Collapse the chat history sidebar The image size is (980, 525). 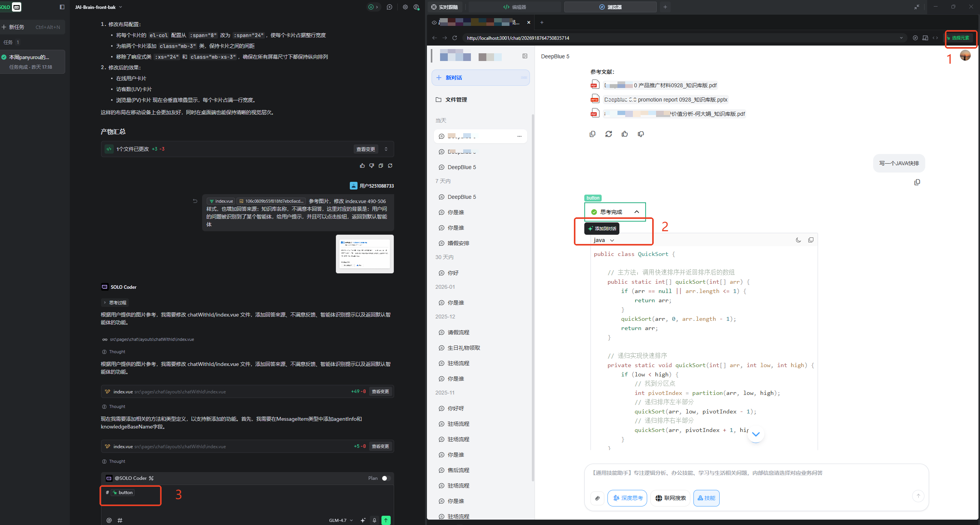(x=525, y=56)
